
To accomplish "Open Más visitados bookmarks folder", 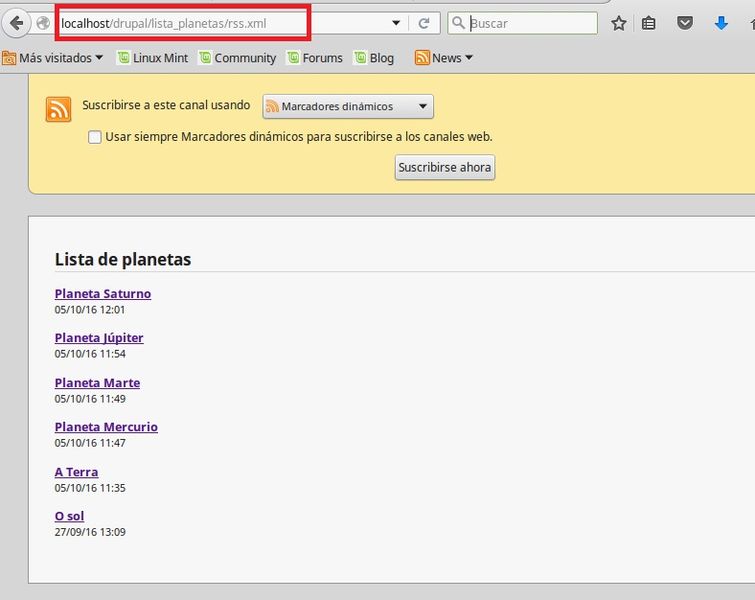I will click(x=52, y=58).
